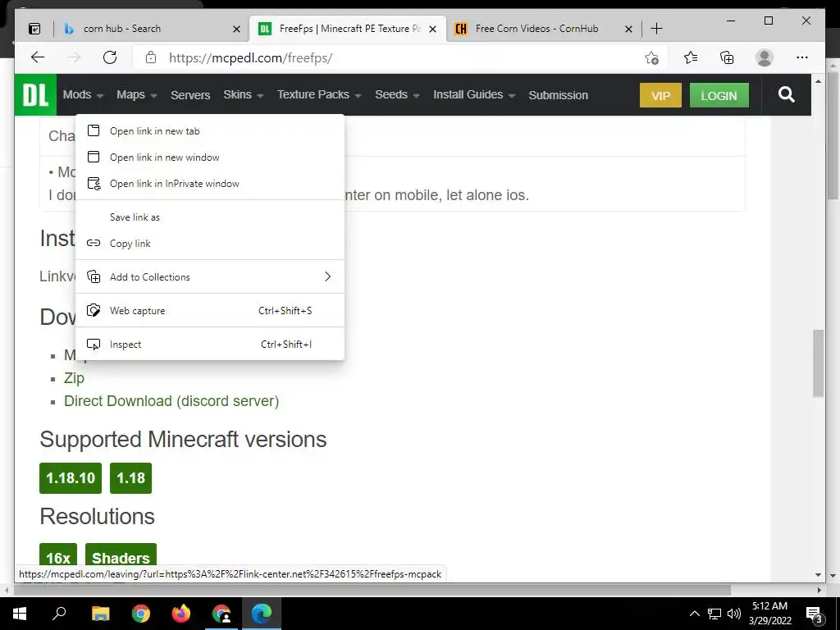This screenshot has width=840, height=630.
Task: Click Microsoft Edge taskbar icon
Action: click(x=262, y=614)
